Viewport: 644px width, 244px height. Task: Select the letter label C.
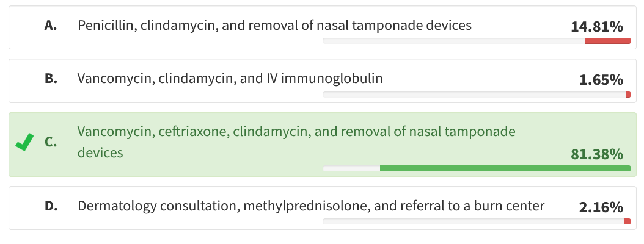(51, 142)
